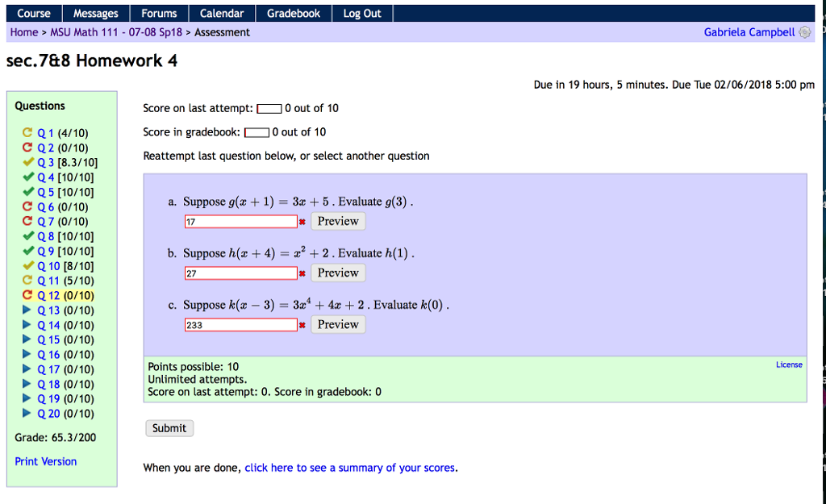
Task: Click the green checkmark beside Q 9
Action: coord(29,251)
